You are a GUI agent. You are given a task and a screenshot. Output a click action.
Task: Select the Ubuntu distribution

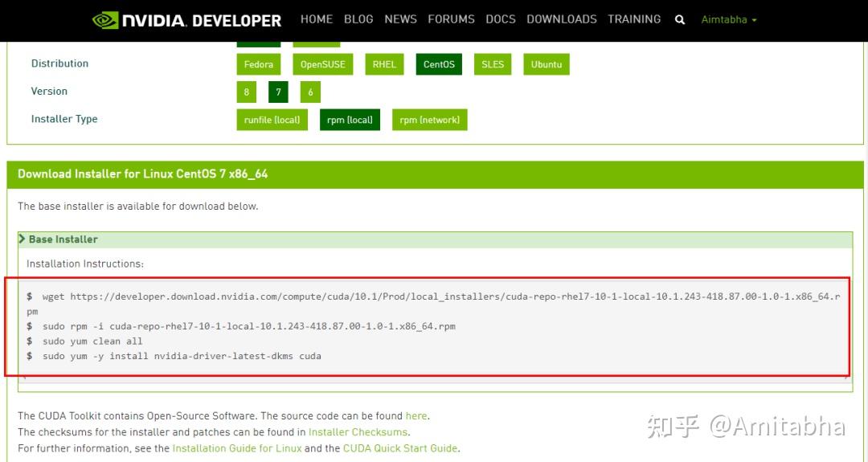point(547,64)
